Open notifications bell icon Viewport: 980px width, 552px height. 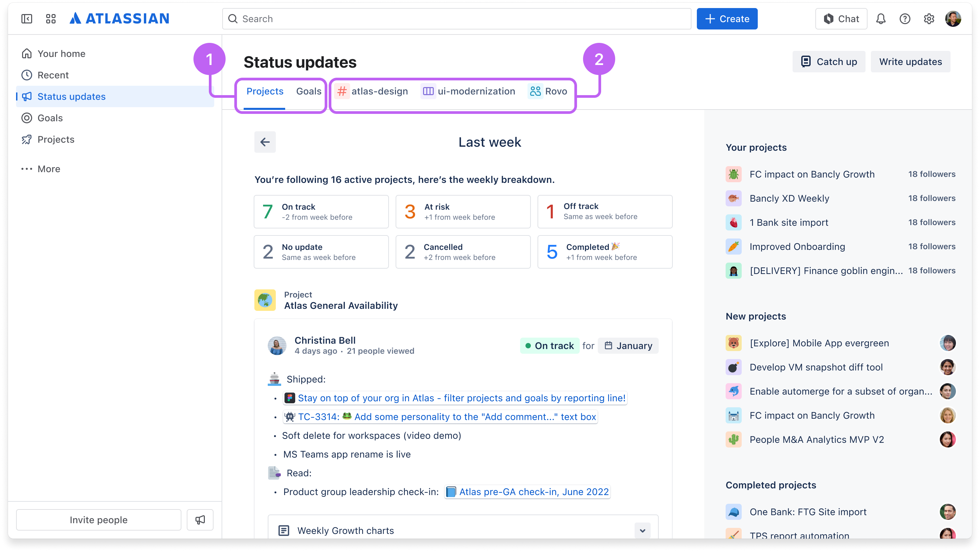881,19
